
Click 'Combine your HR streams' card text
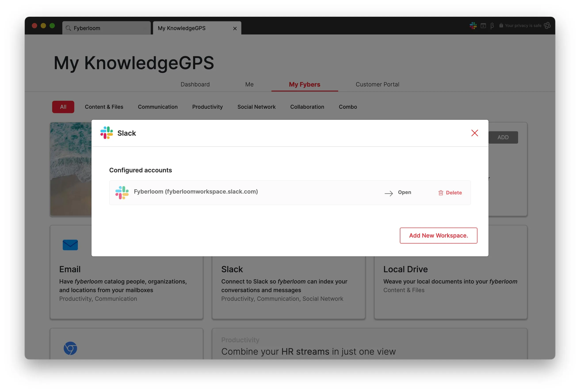308,351
